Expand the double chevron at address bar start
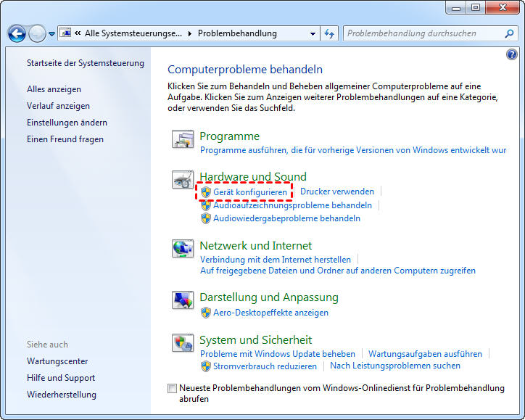Viewport: 525px width, 420px height. click(78, 33)
